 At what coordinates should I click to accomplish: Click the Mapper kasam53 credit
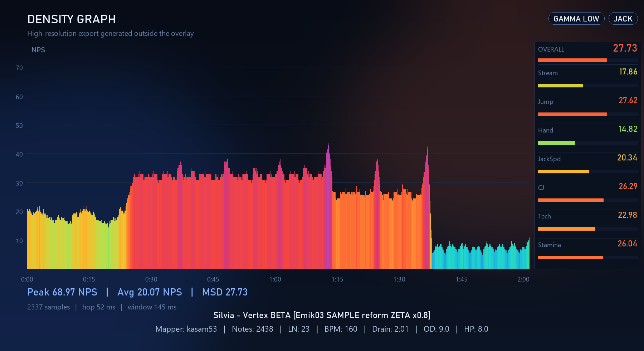[186, 329]
